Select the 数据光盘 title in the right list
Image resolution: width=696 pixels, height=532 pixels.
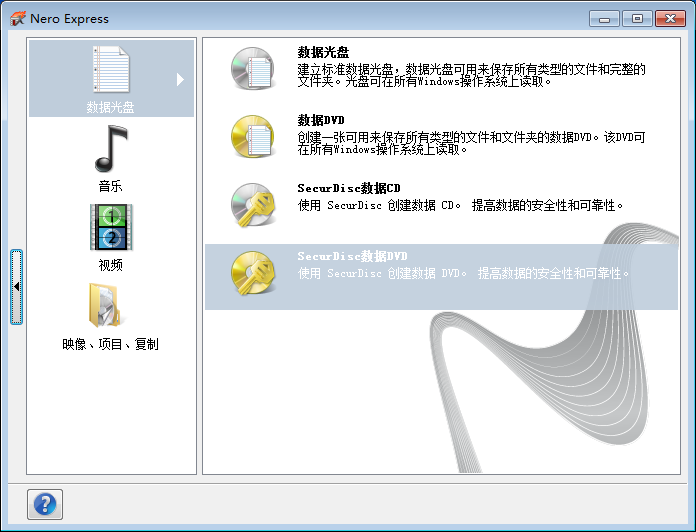click(x=323, y=52)
